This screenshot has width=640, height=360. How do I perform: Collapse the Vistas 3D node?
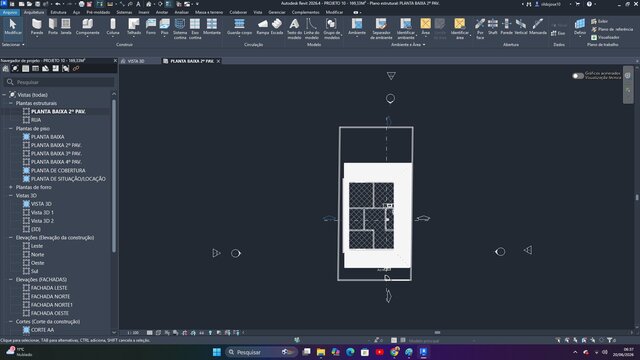click(11, 196)
